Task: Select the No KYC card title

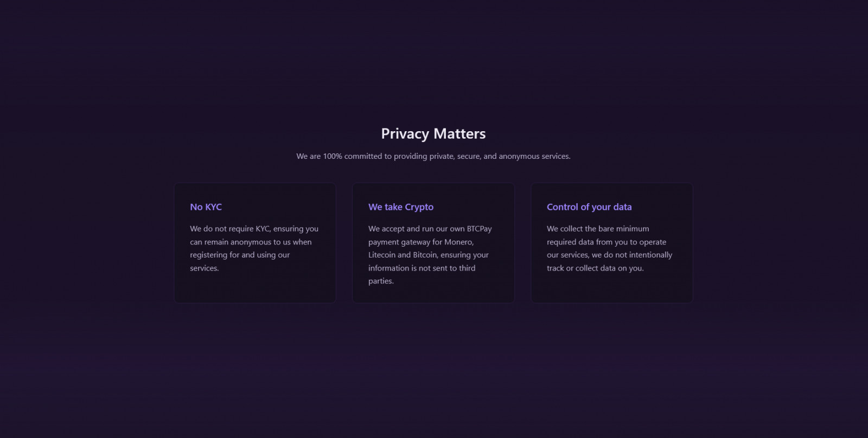Action: pyautogui.click(x=206, y=207)
